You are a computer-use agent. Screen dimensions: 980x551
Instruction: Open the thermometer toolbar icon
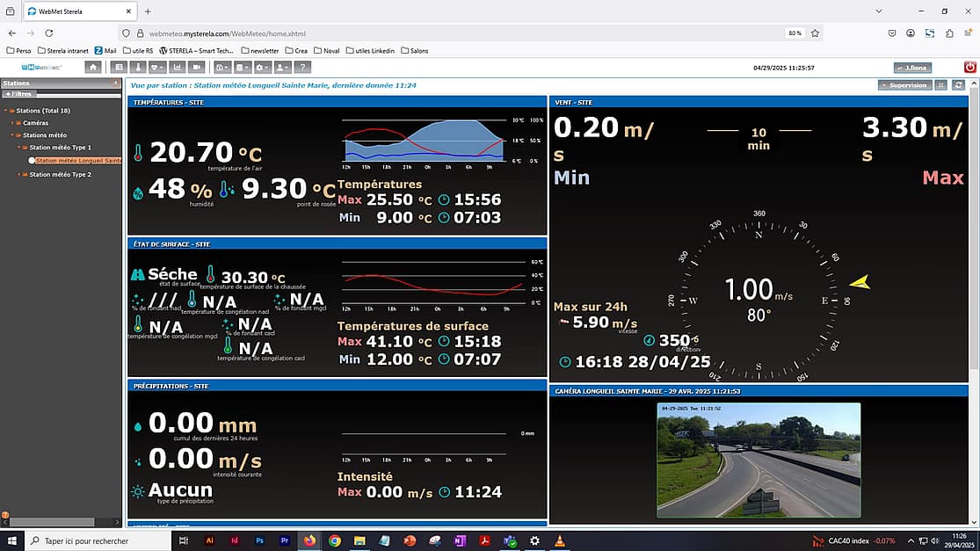[x=137, y=67]
